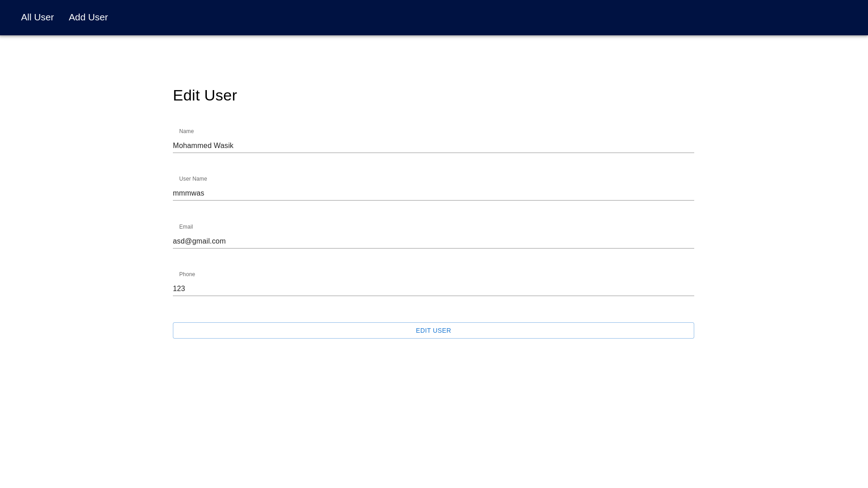Viewport: 868px width, 488px height.
Task: Click the "123" phone number value
Action: pyautogui.click(x=179, y=289)
